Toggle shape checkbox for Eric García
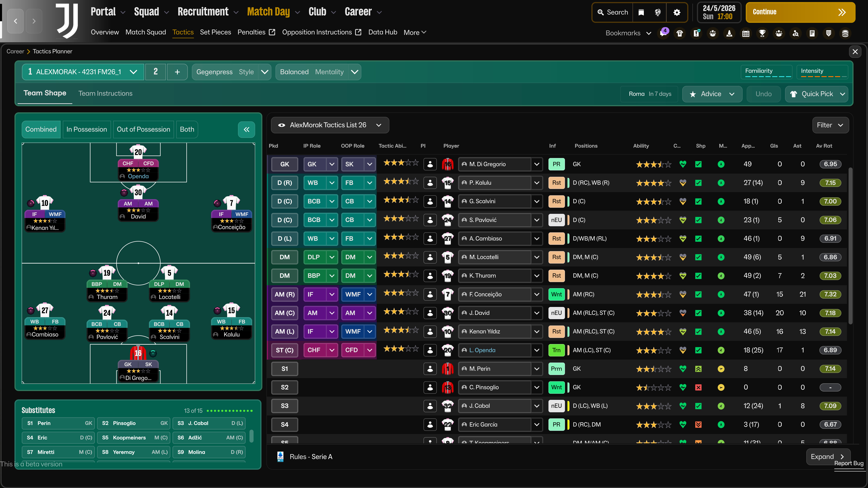868x488 pixels. 698,424
